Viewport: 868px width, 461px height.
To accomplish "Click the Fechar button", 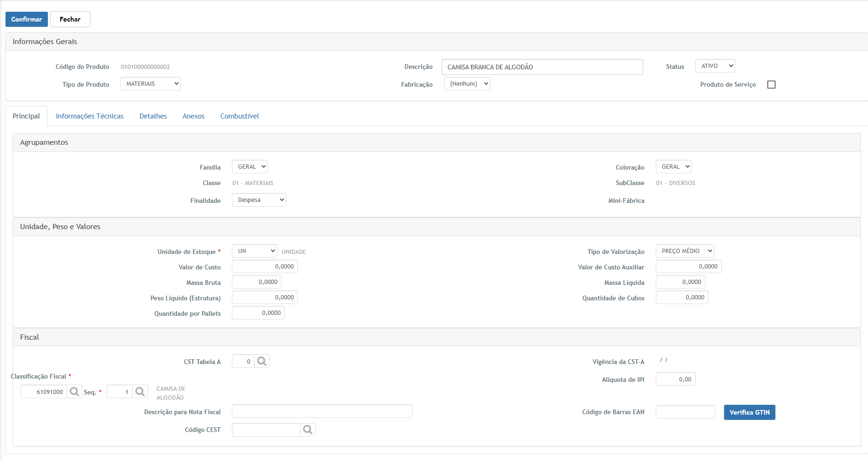I will pyautogui.click(x=70, y=19).
